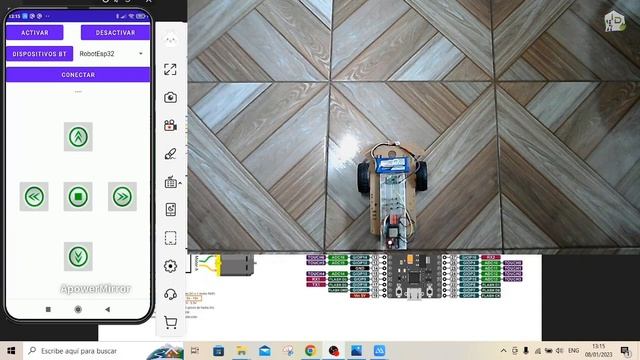Click the dashed rectangle selection icon

pyautogui.click(x=170, y=238)
